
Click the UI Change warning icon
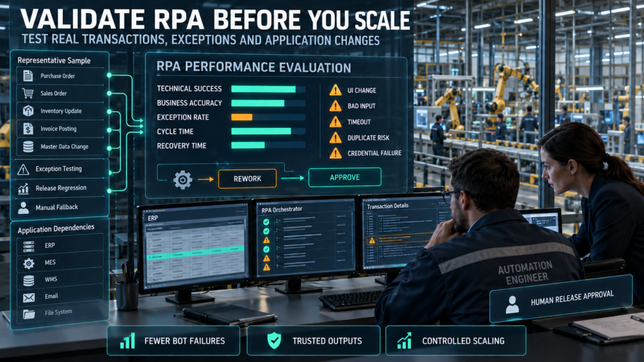(x=336, y=90)
